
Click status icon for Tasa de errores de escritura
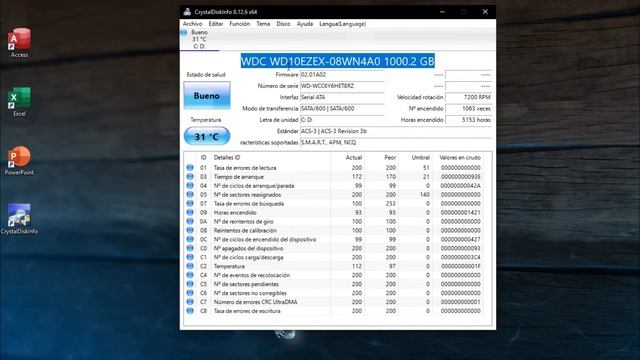[190, 311]
